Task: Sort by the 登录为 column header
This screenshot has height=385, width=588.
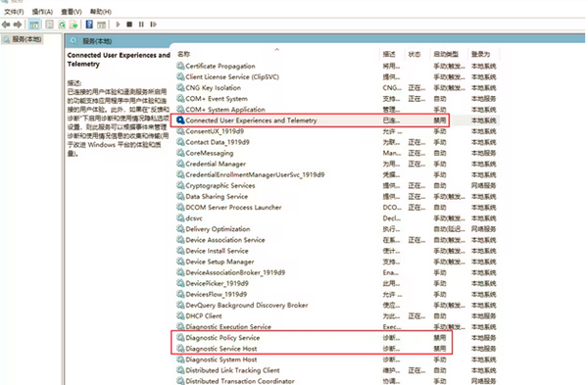Action: [x=481, y=54]
